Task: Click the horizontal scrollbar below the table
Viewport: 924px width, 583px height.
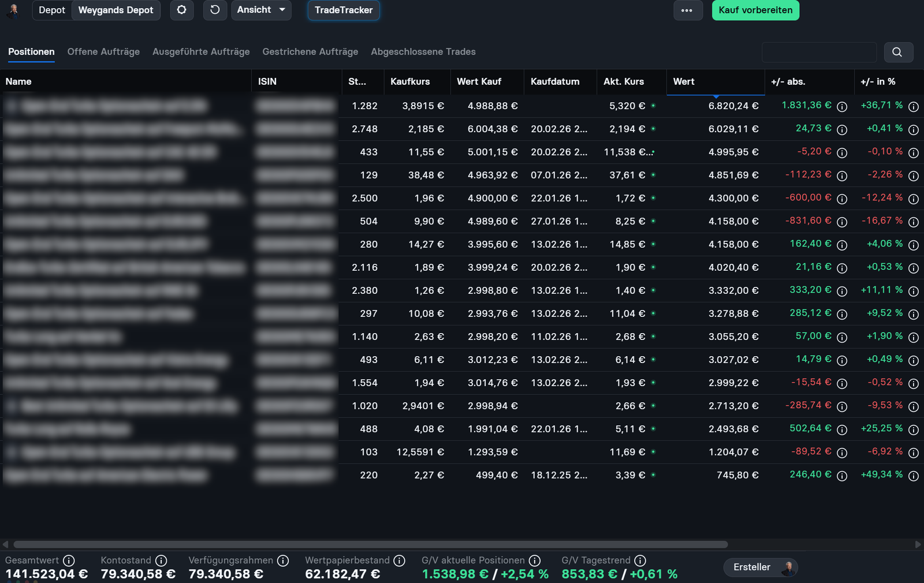Action: 370,544
